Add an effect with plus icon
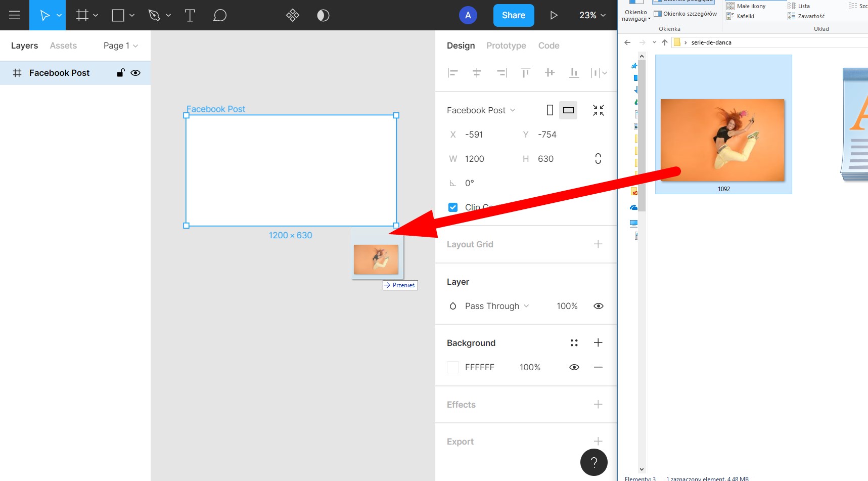Viewport: 868px width, 481px height. (x=598, y=405)
